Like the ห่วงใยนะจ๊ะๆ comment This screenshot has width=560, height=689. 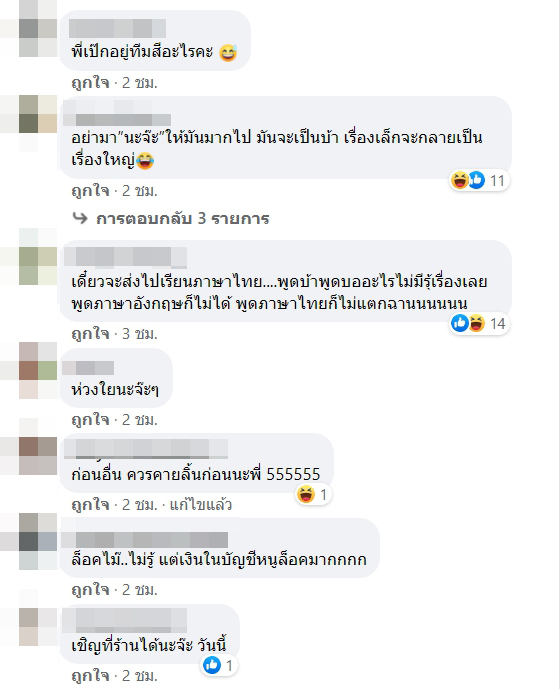click(91, 420)
